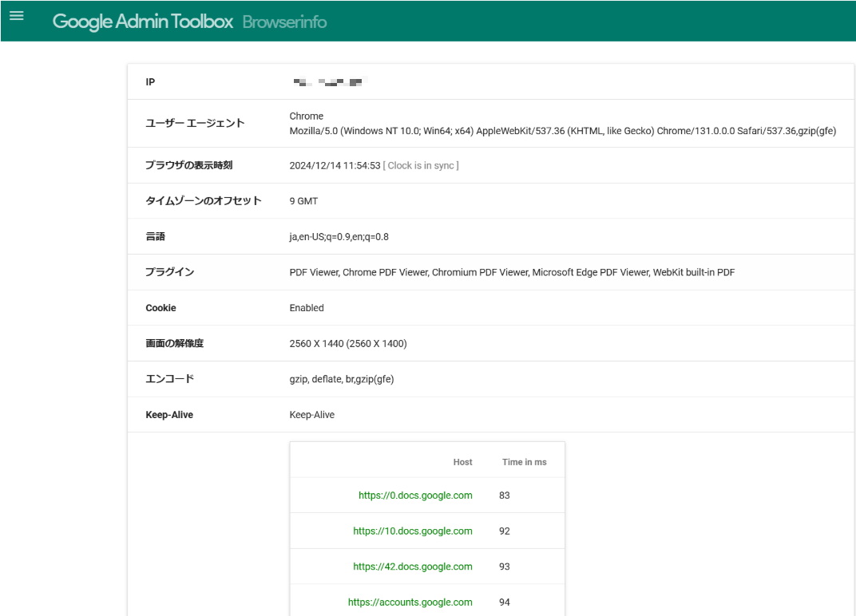Screen dimensions: 856x616
Task: Select the Host column header
Action: tap(463, 462)
